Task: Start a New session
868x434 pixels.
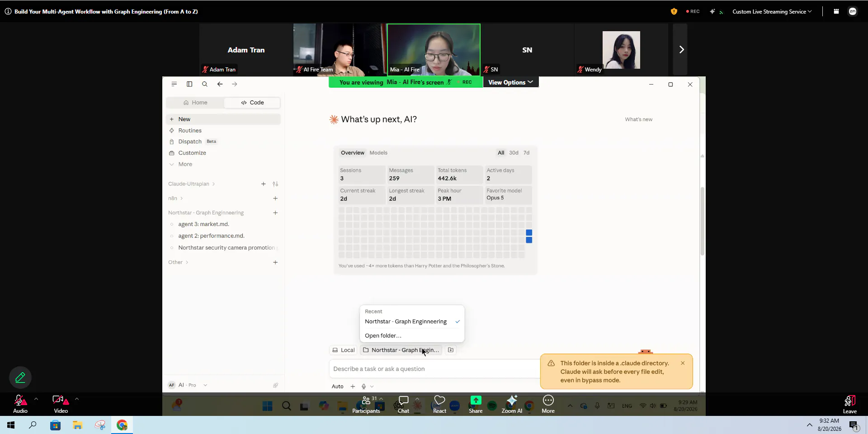Action: tap(223, 119)
